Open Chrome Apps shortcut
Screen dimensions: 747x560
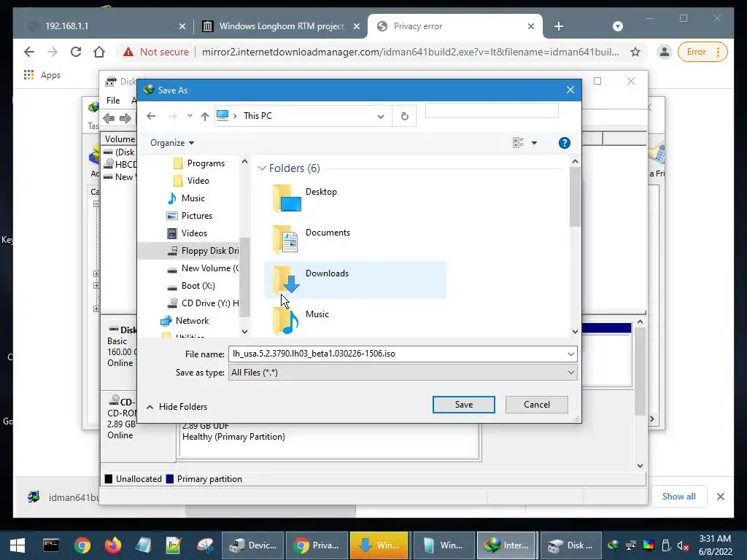tap(42, 75)
